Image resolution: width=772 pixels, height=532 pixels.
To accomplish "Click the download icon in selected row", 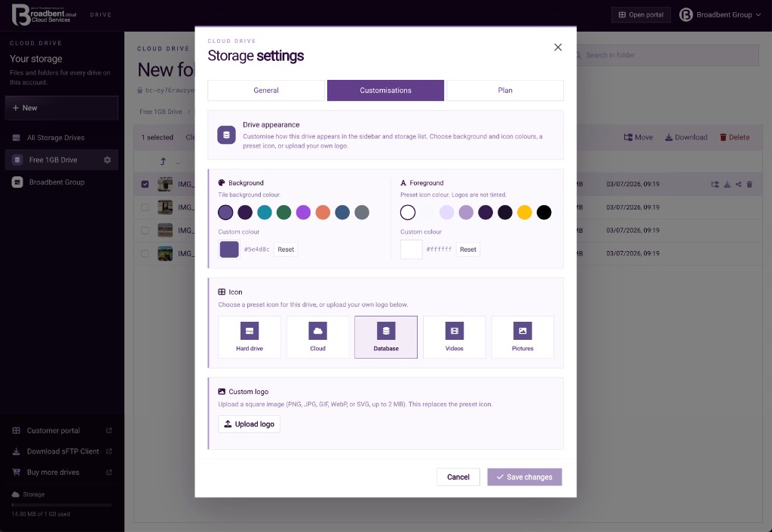I will (x=728, y=185).
